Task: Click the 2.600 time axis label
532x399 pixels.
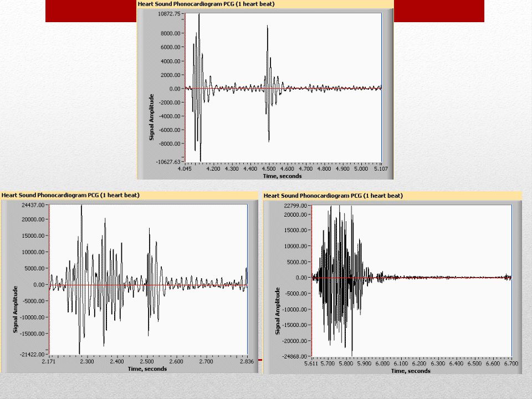Action: [x=176, y=361]
